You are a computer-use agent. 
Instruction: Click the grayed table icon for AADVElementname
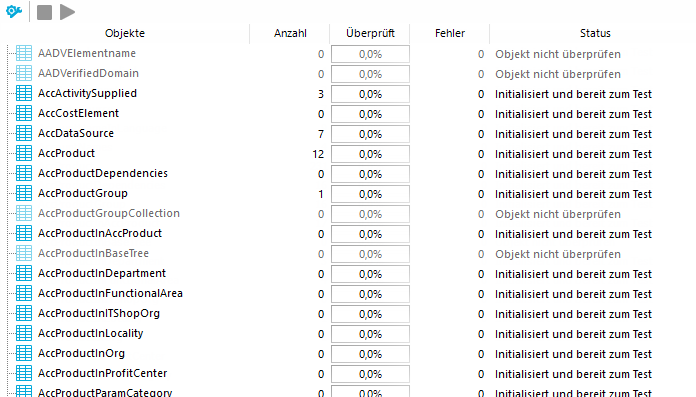pos(24,53)
